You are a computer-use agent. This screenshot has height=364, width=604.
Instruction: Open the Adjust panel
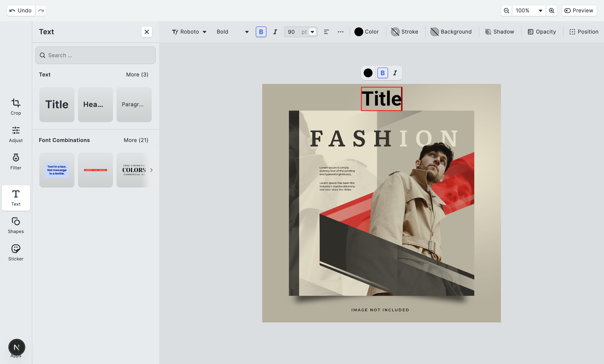point(16,134)
